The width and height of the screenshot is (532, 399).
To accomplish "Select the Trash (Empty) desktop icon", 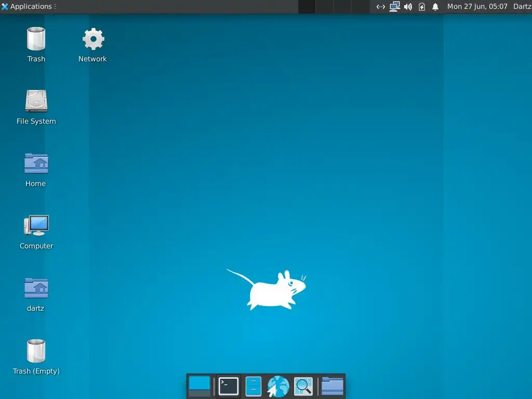I will click(x=36, y=351).
